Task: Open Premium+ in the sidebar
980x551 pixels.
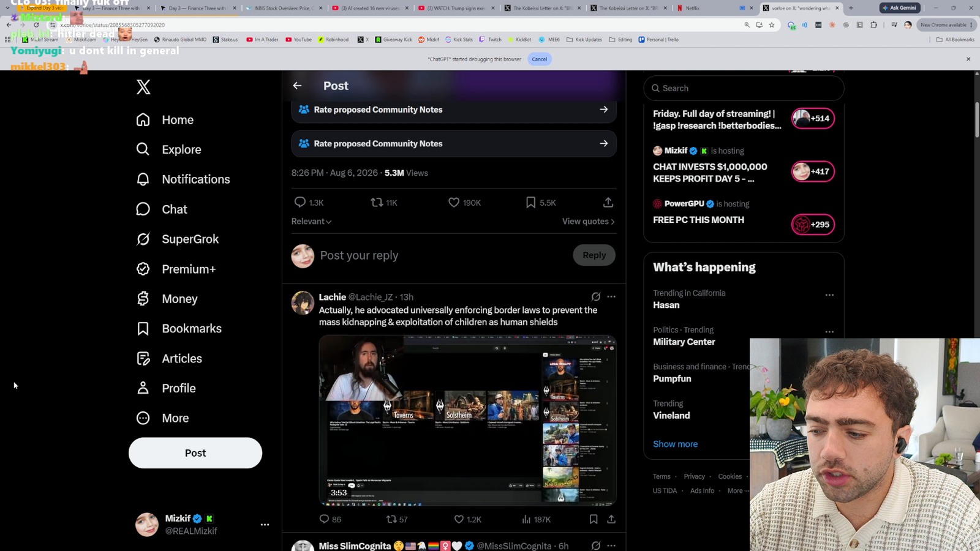Action: [176, 269]
